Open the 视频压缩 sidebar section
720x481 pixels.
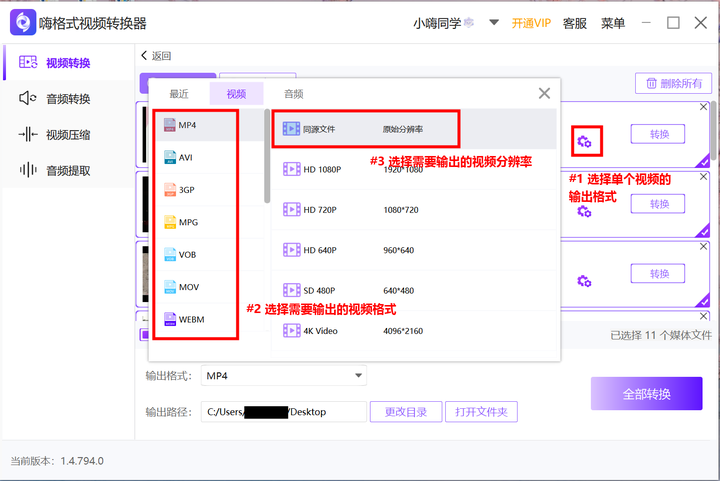click(x=68, y=134)
